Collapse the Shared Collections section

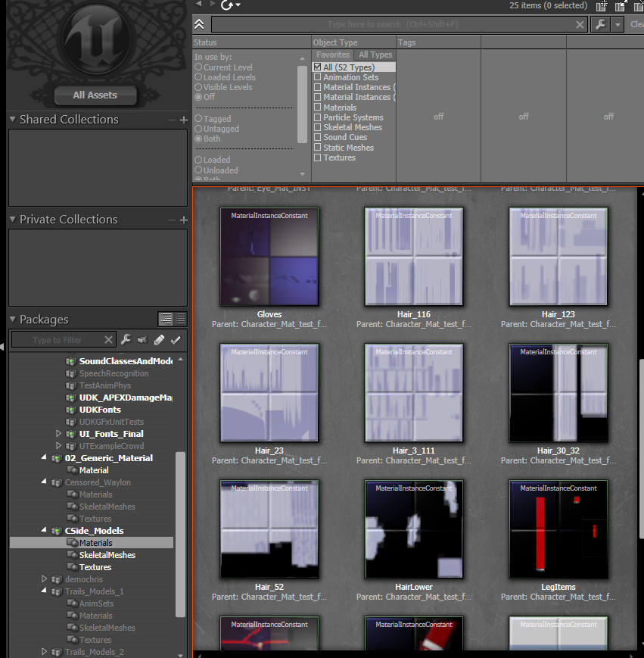coord(13,120)
